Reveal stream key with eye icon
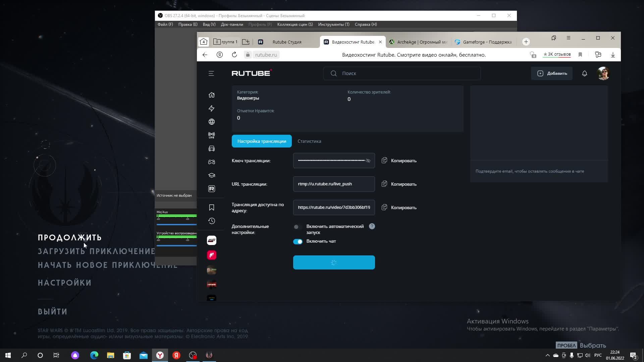The height and width of the screenshot is (362, 644). coord(368,161)
